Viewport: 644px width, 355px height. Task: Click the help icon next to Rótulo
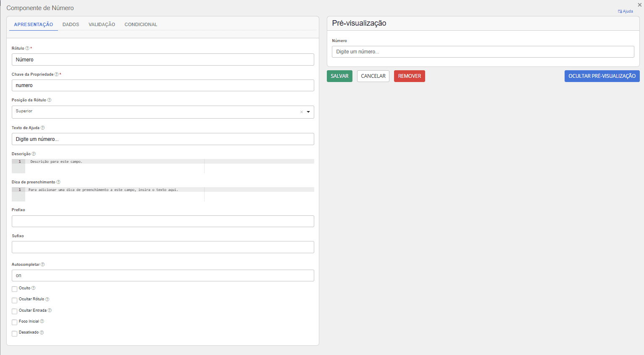click(27, 48)
